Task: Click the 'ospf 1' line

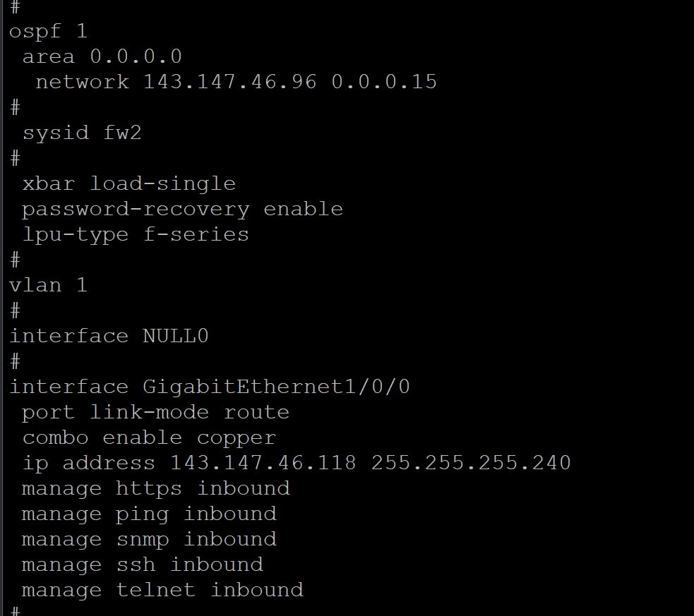Action: coord(48,31)
